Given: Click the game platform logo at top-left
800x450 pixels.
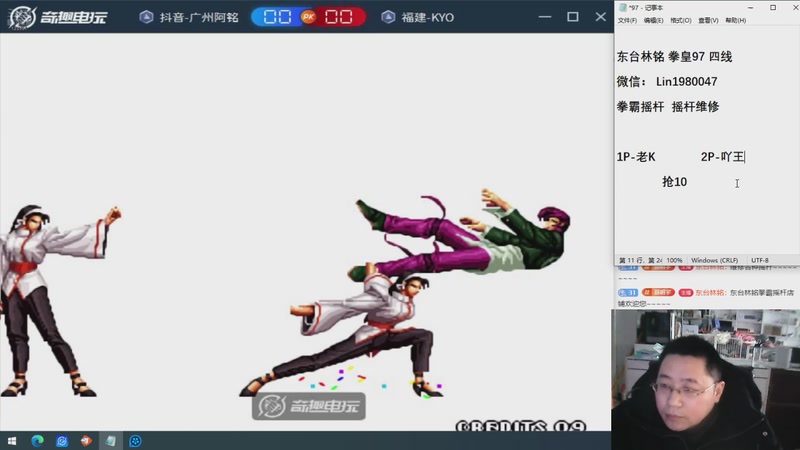Looking at the screenshot, I should tap(58, 17).
